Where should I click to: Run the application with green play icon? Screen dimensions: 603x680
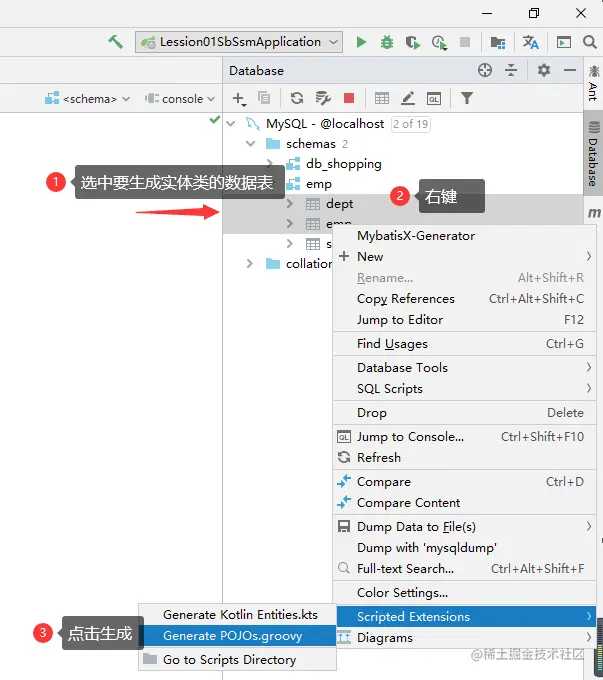pos(361,42)
